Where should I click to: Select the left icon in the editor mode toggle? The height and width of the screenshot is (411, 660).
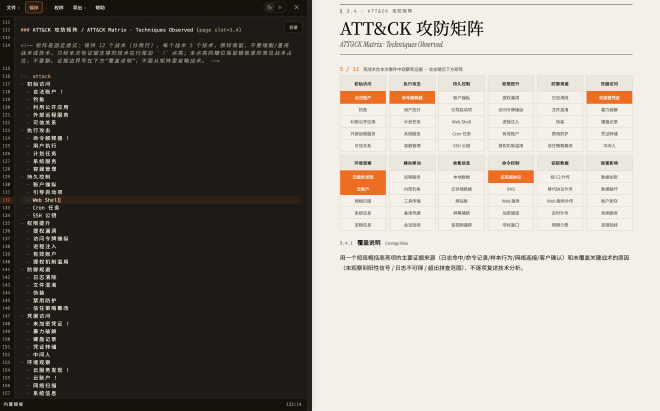(270, 7)
